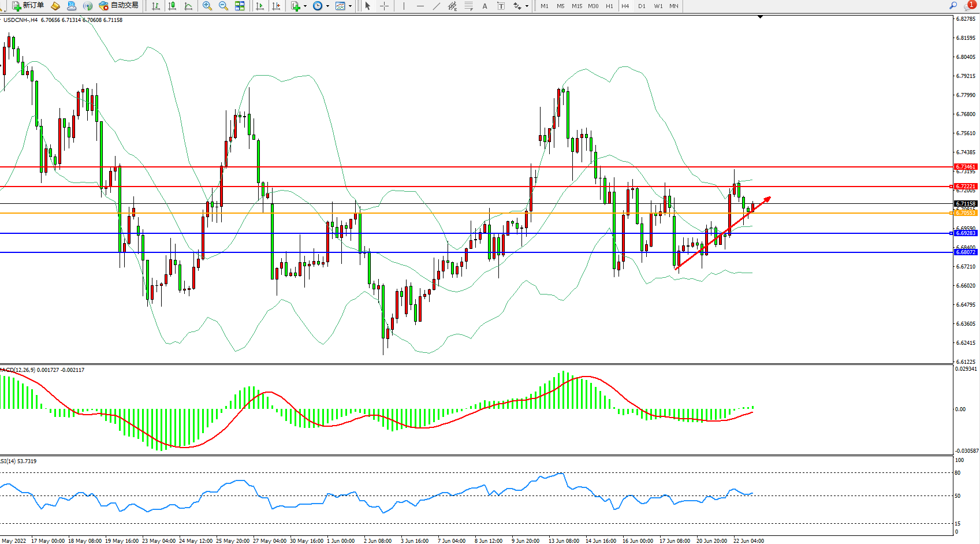980x544 pixels.
Task: Switch chart to candlestick mode
Action: coord(172,6)
